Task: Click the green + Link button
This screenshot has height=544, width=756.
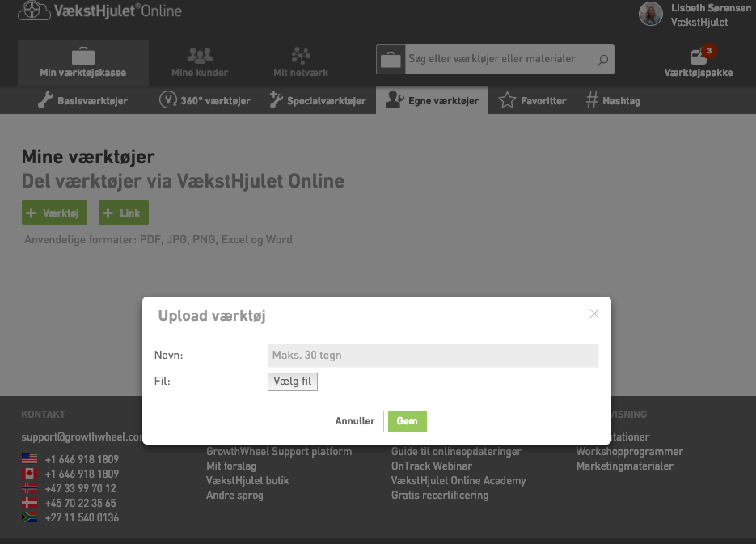Action: pyautogui.click(x=124, y=213)
